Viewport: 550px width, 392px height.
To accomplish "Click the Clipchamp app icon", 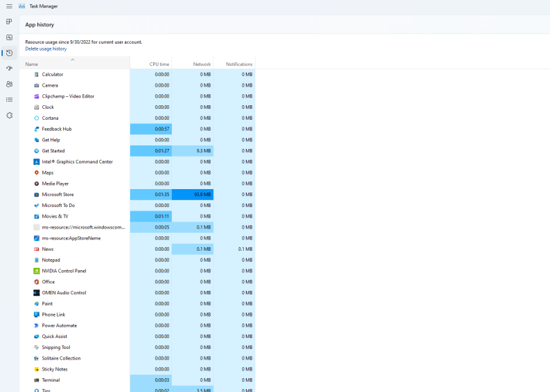I will click(x=37, y=96).
